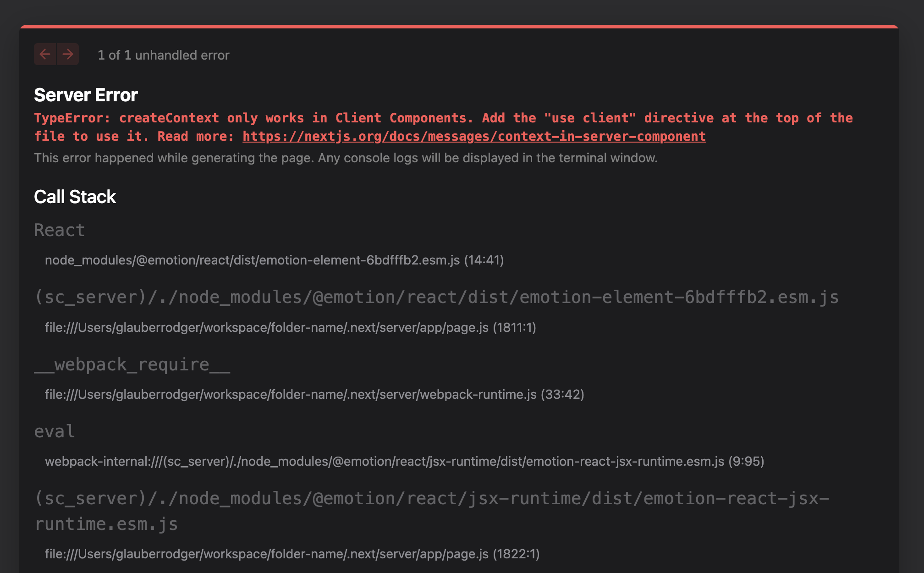Image resolution: width=924 pixels, height=573 pixels.
Task: Click the error generation notice text
Action: [346, 158]
